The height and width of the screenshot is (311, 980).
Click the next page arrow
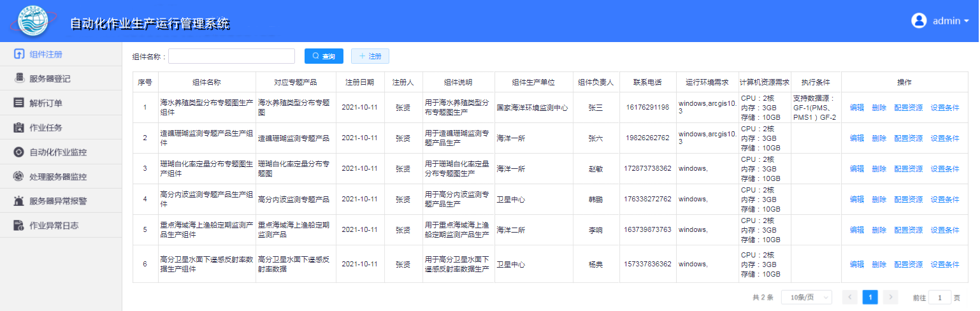[891, 297]
